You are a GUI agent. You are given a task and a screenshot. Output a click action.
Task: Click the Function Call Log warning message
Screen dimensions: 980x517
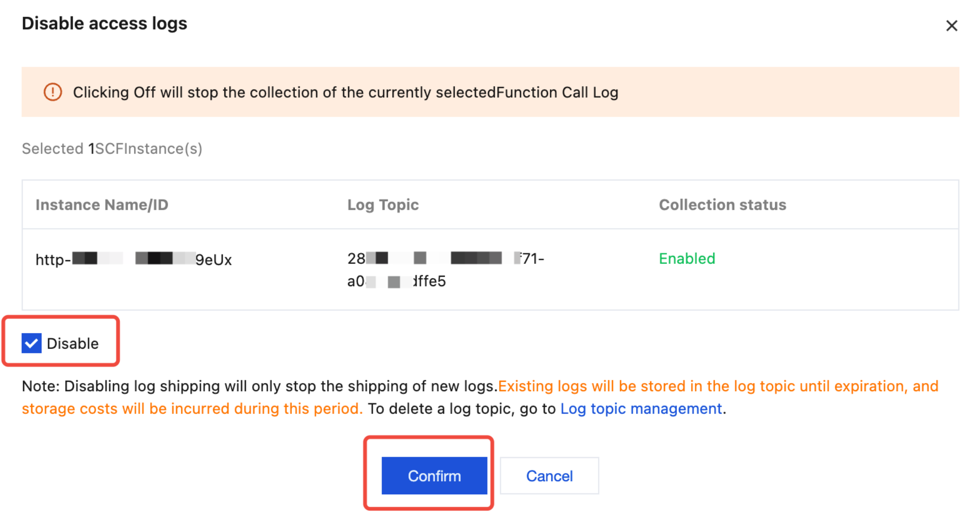[345, 92]
